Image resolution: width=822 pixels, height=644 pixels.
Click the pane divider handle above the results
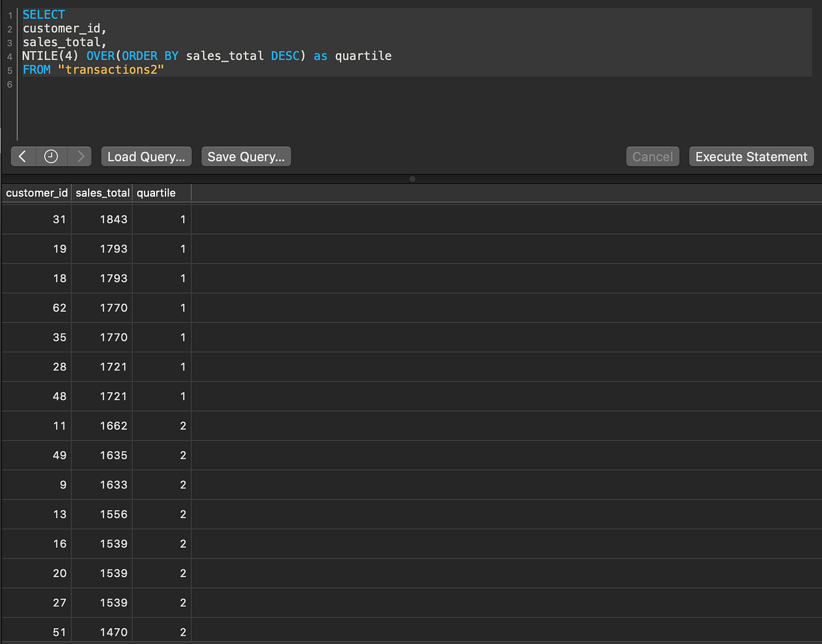(x=413, y=179)
